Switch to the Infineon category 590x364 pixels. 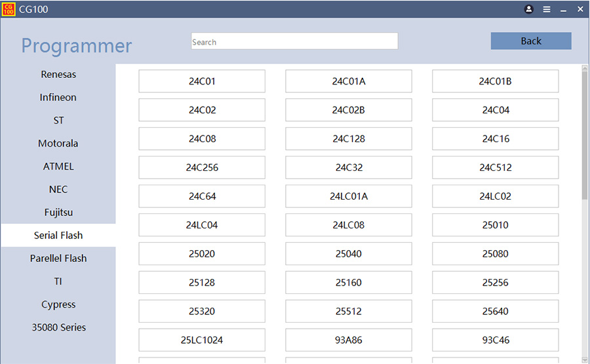(58, 98)
